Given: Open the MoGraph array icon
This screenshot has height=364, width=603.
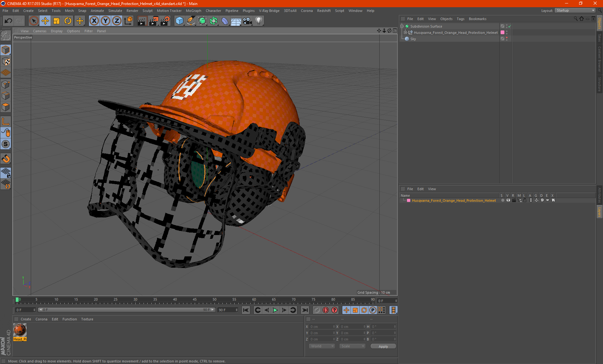Looking at the screenshot, I should coord(214,21).
